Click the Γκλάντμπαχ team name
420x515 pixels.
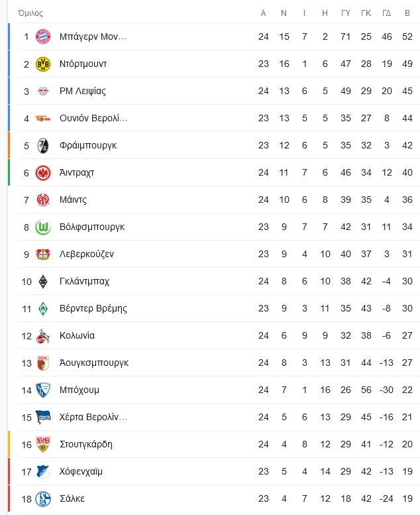(x=84, y=281)
